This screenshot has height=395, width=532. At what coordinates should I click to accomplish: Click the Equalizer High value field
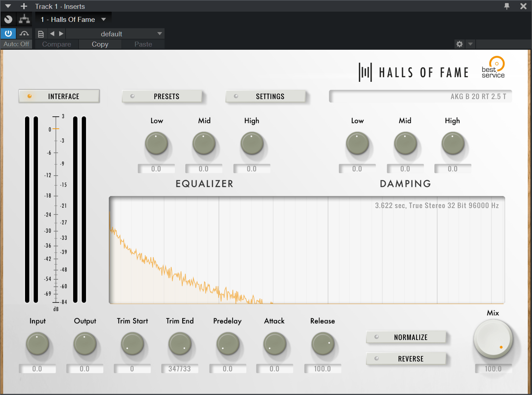pos(252,169)
